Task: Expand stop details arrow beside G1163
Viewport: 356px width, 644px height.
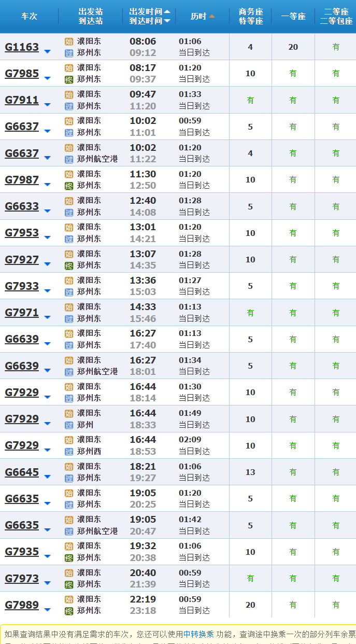Action: [x=48, y=51]
